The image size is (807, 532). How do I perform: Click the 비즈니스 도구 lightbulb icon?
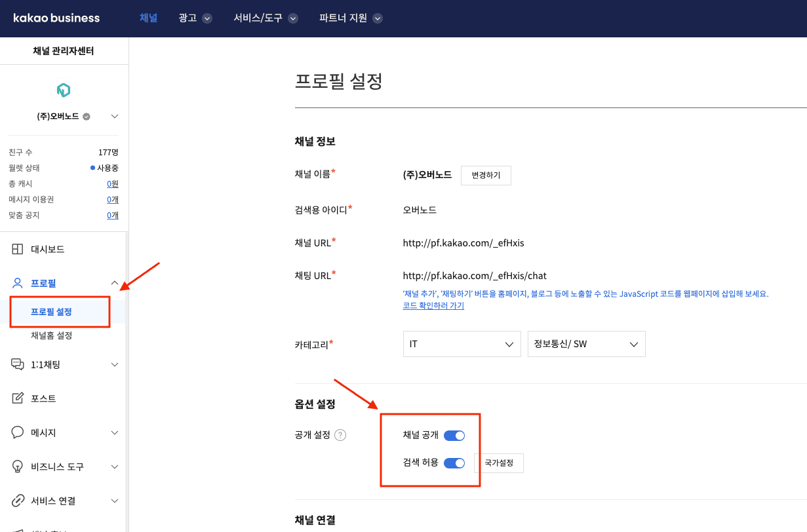(x=18, y=466)
